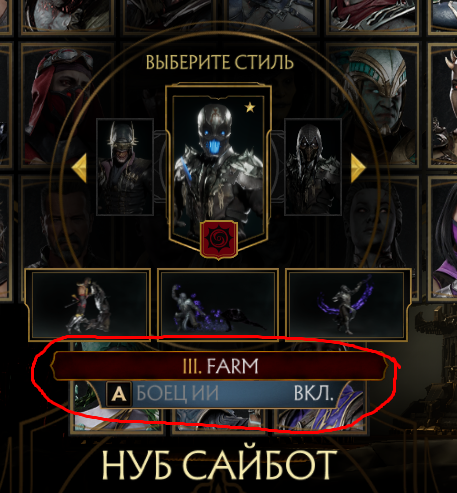Select the dark hooded skin on the right
The width and height of the screenshot is (457, 493).
coord(313,167)
